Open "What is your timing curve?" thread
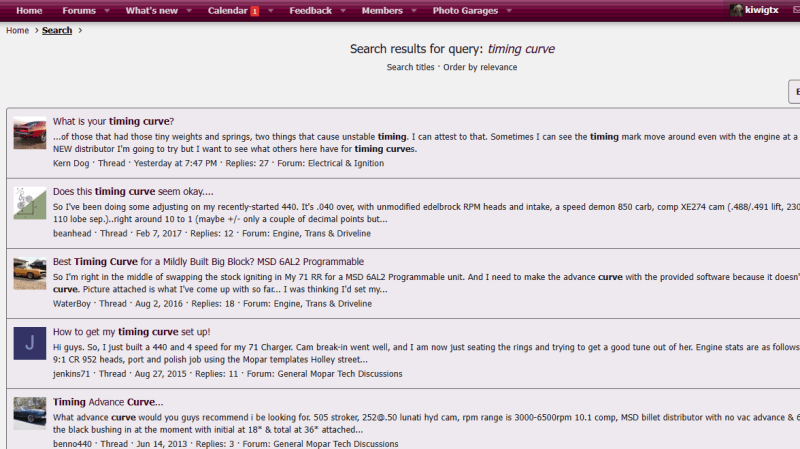Viewport: 800px width, 449px height. coord(113,121)
